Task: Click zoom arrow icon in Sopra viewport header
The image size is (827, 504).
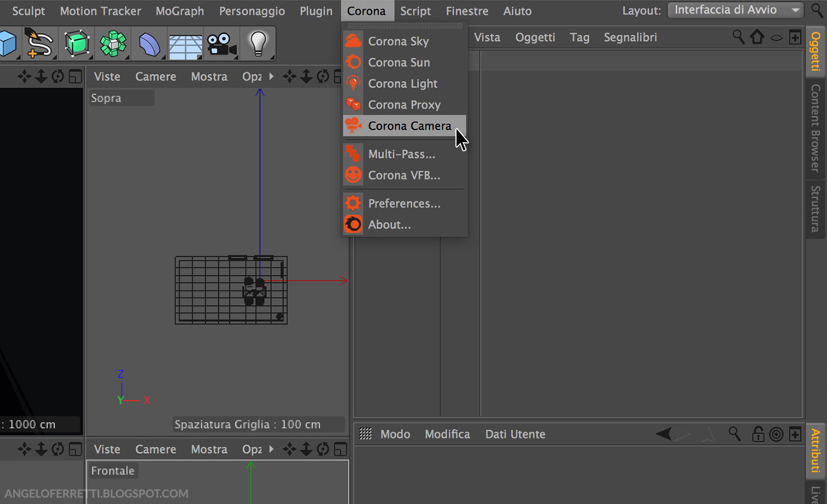Action: [x=306, y=77]
